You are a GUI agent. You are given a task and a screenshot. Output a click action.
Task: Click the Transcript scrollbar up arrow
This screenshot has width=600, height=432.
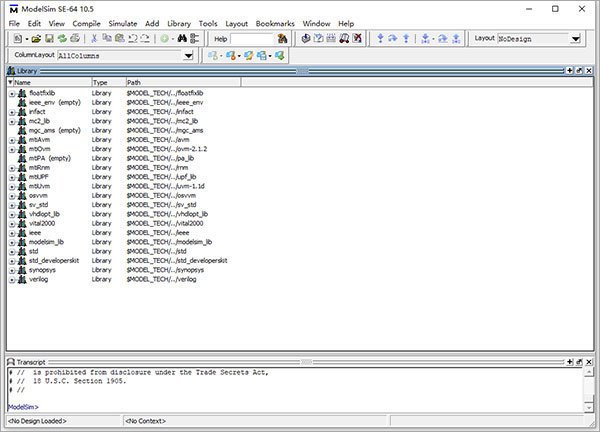589,372
